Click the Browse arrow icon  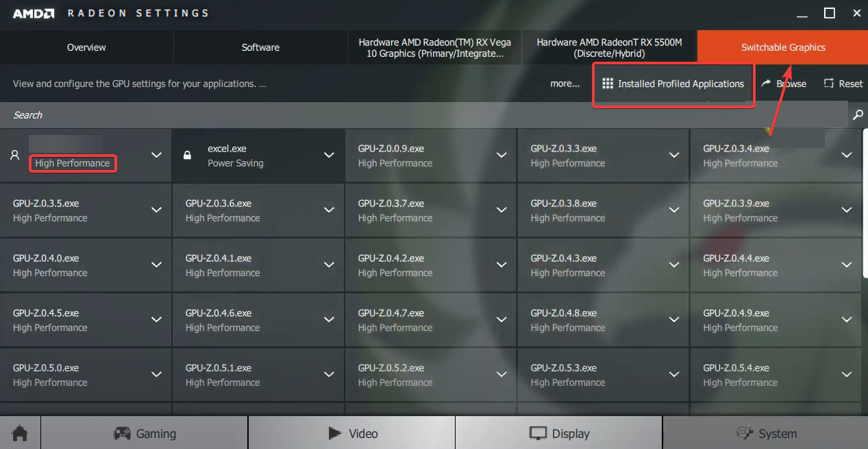[x=766, y=84]
